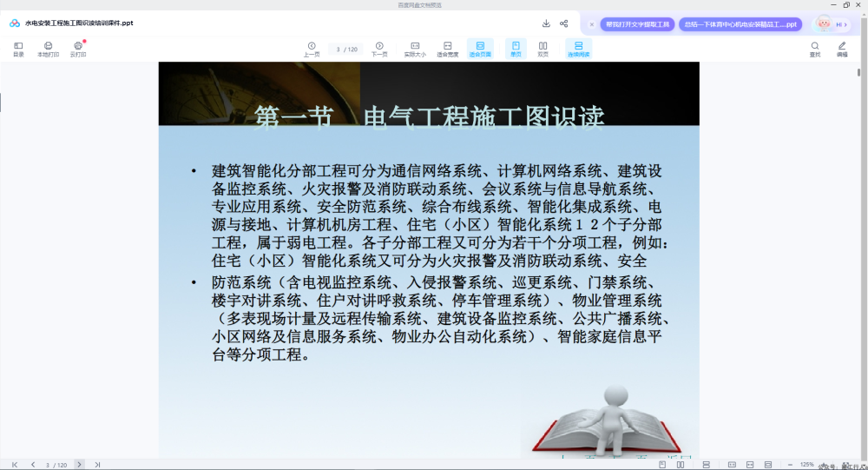Click the share icon in title bar
Screen dimensions: 868x470
(563, 23)
